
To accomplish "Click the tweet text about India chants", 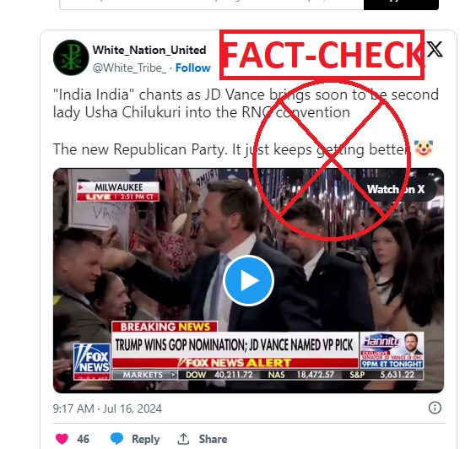I will point(246,103).
